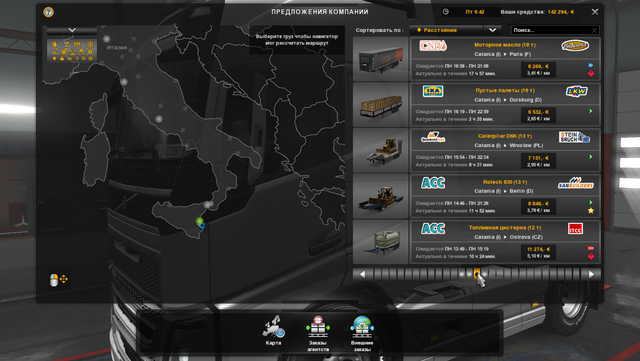This screenshot has width=640, height=361.
Task: Open Внешние заказы external contracts
Action: click(362, 334)
